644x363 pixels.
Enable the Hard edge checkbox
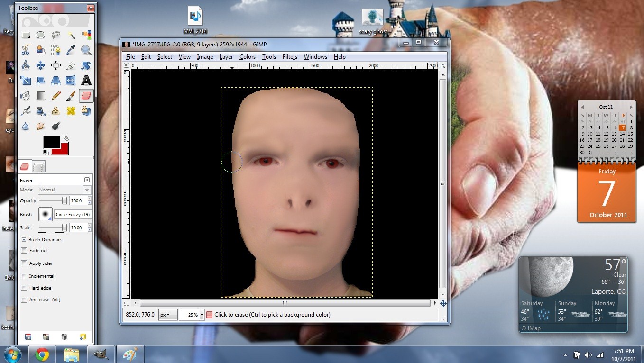(24, 288)
